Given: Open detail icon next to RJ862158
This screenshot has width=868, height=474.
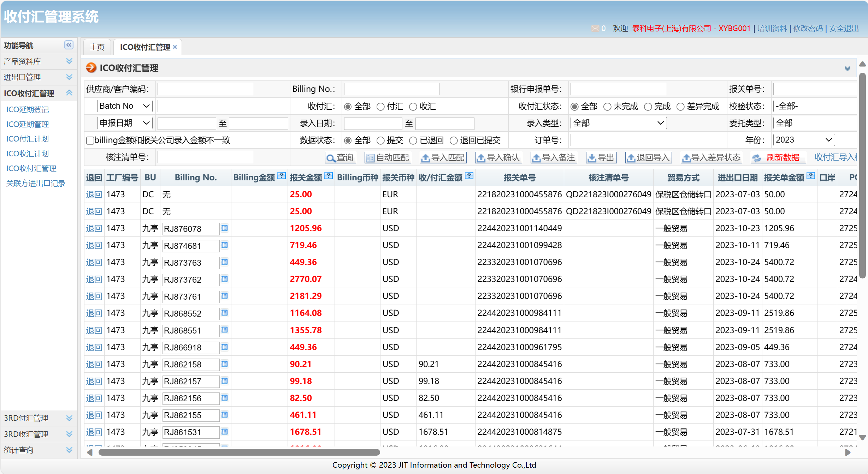Looking at the screenshot, I should click(x=224, y=364).
